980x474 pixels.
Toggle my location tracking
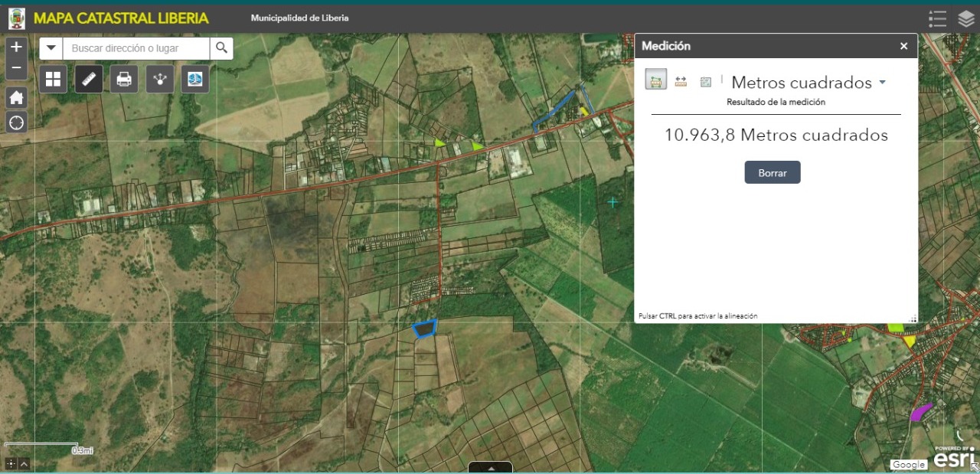(16, 123)
